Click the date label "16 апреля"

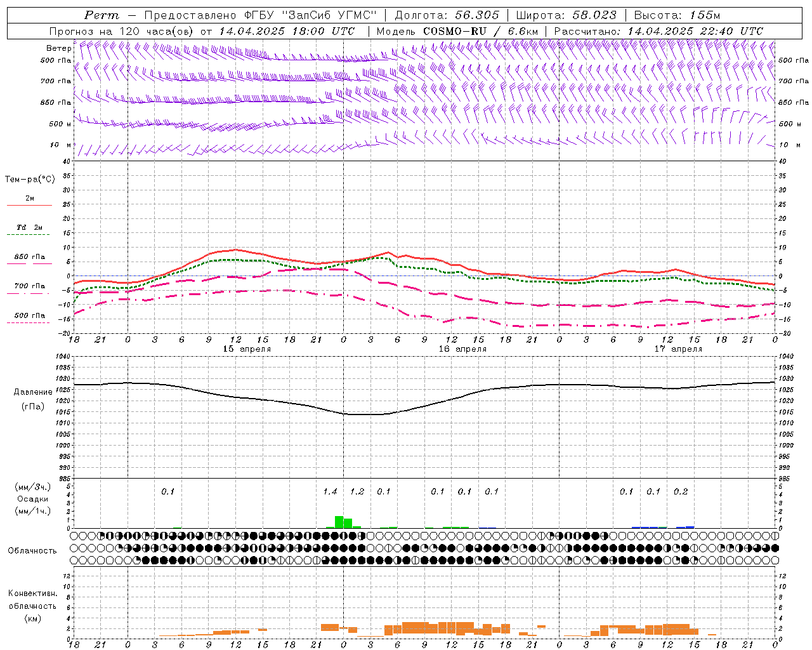click(462, 349)
